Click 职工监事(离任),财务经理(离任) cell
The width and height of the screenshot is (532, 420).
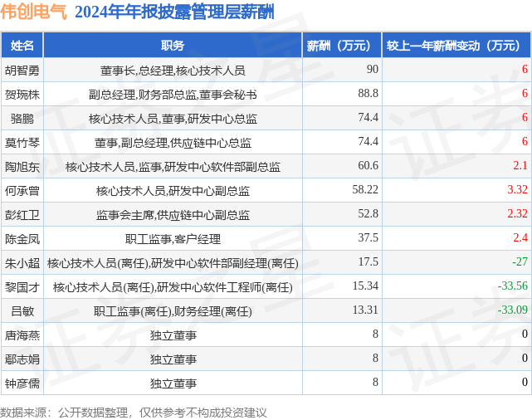(173, 311)
